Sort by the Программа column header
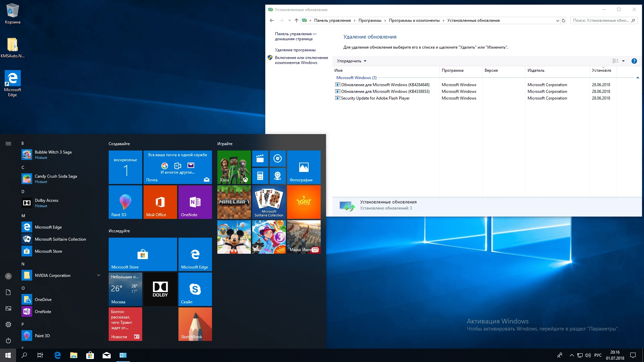644x362 pixels. point(461,70)
